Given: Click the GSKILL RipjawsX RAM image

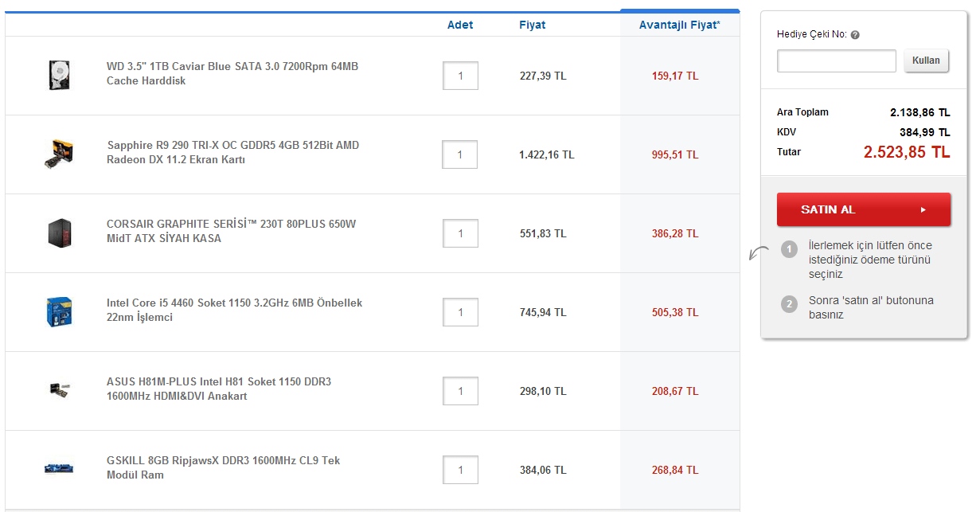Looking at the screenshot, I should coord(60,468).
